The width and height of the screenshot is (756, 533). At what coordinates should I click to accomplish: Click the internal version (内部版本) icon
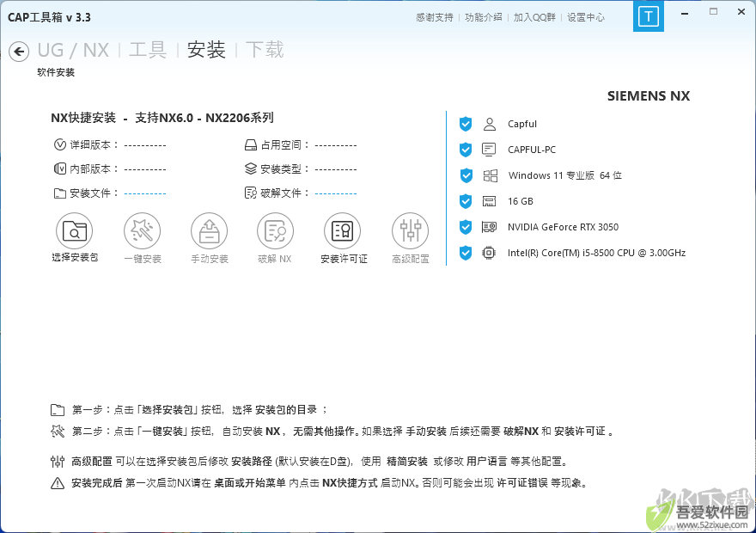tap(60, 168)
